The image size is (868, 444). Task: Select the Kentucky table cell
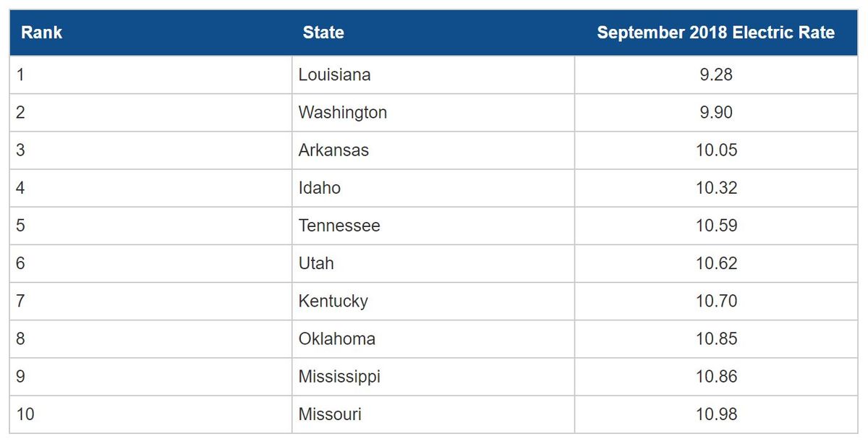(333, 301)
